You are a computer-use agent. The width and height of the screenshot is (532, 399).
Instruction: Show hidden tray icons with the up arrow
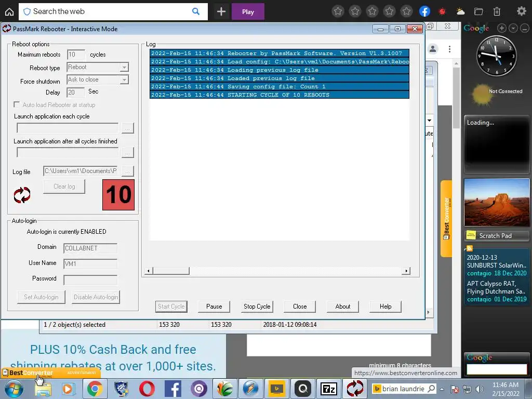pyautogui.click(x=442, y=389)
